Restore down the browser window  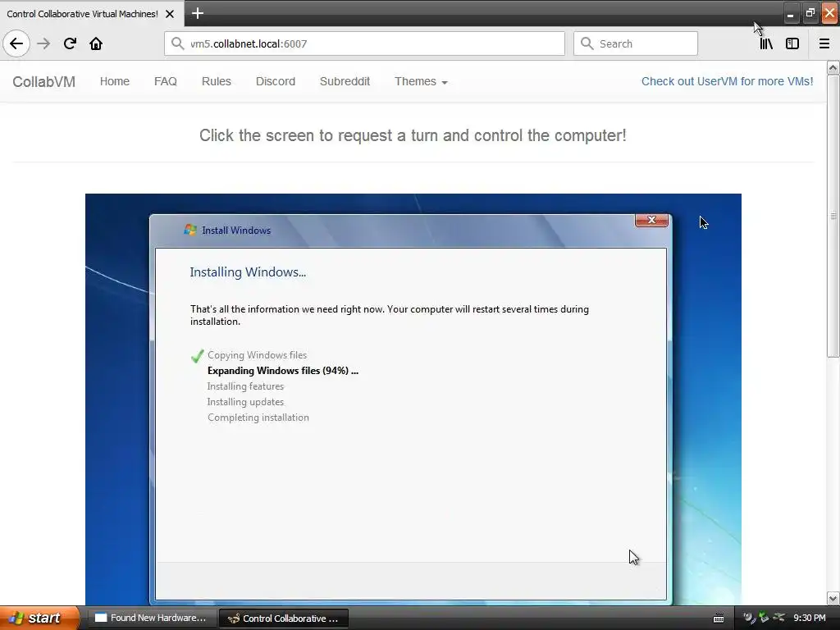(x=810, y=13)
